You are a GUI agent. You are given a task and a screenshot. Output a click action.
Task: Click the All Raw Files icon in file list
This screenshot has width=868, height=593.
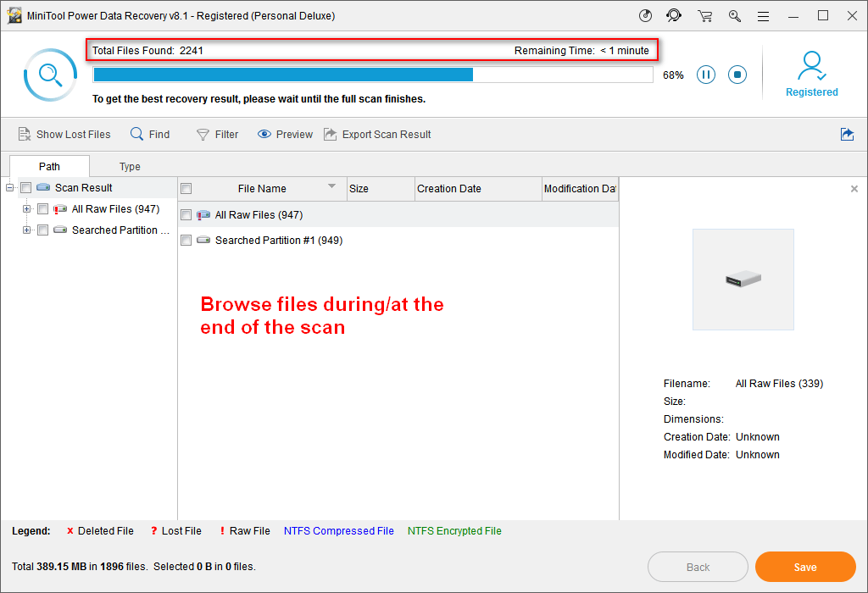click(203, 214)
